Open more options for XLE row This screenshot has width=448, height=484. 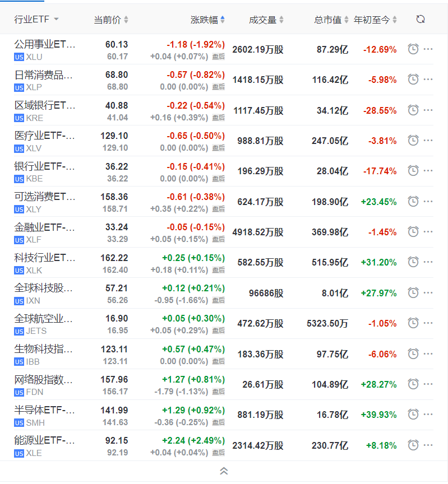[x=428, y=445]
